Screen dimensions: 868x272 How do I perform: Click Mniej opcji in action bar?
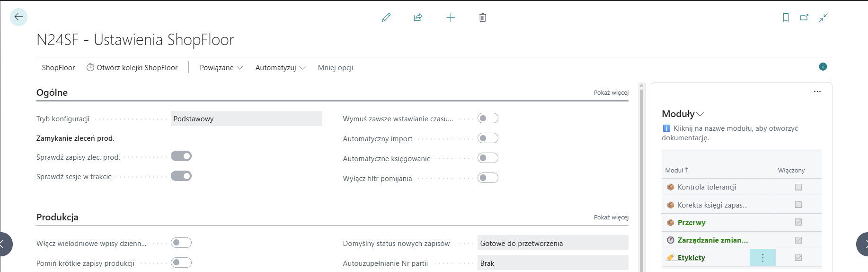tap(336, 68)
